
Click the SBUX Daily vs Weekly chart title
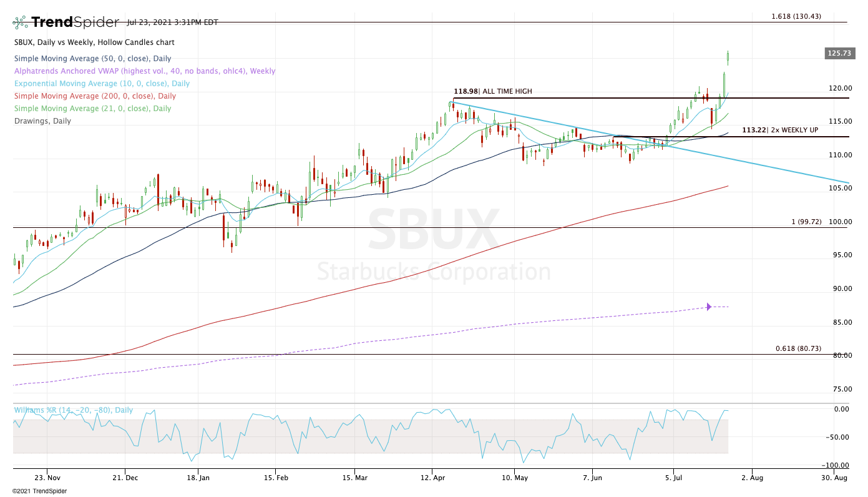click(94, 42)
